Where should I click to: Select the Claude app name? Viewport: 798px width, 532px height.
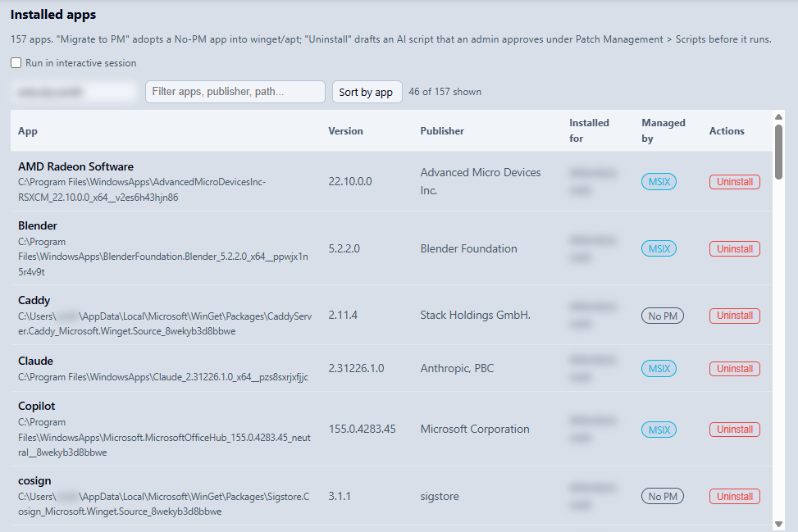[35, 361]
